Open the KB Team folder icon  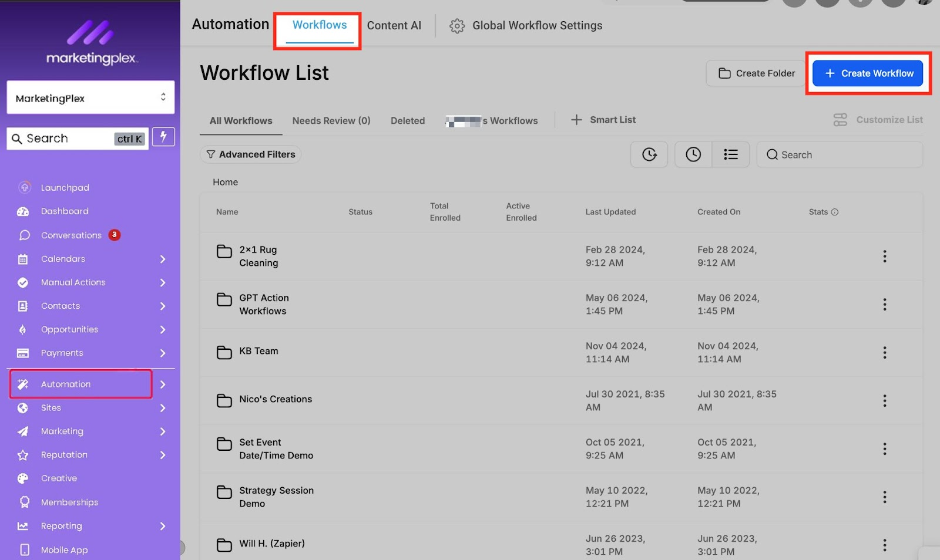click(x=224, y=352)
